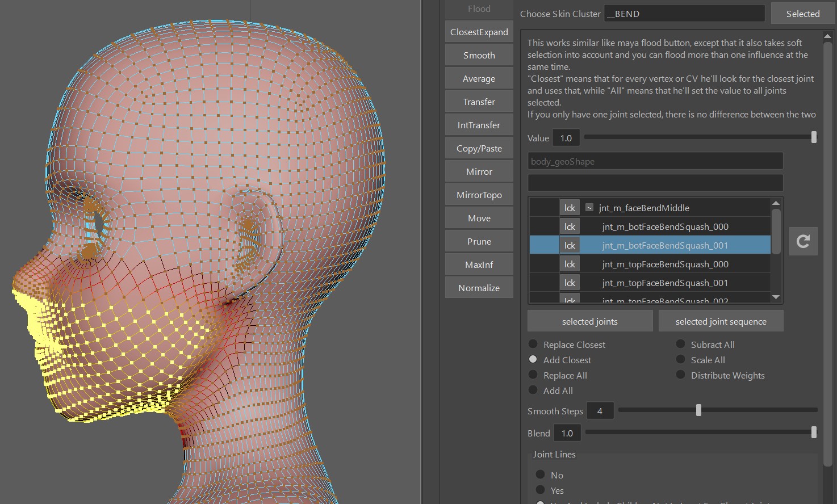The image size is (837, 504).
Task: Open the Prune tab
Action: click(x=479, y=241)
